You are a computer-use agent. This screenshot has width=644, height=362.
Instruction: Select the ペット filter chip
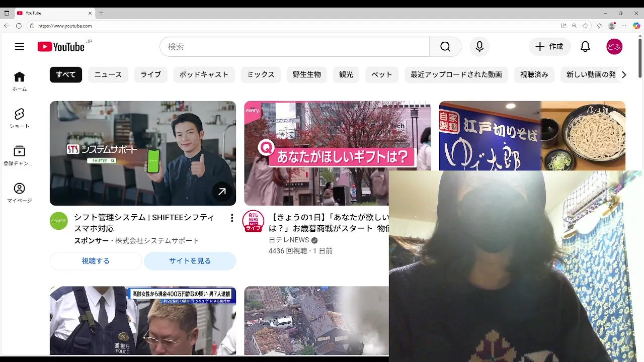tap(382, 74)
